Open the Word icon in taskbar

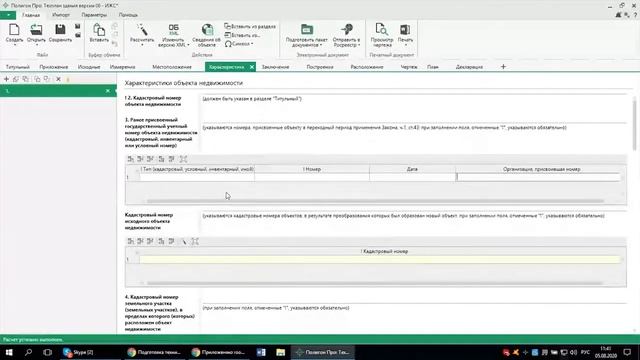tap(261, 352)
